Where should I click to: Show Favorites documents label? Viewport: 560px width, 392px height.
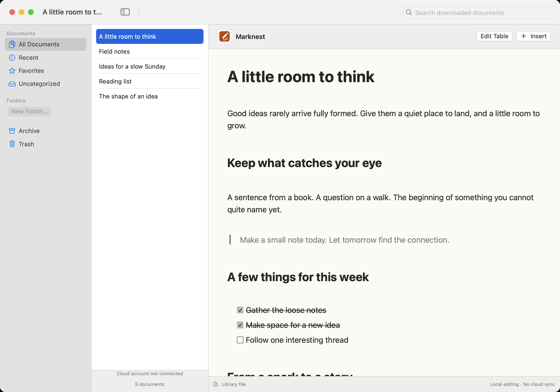click(x=31, y=71)
